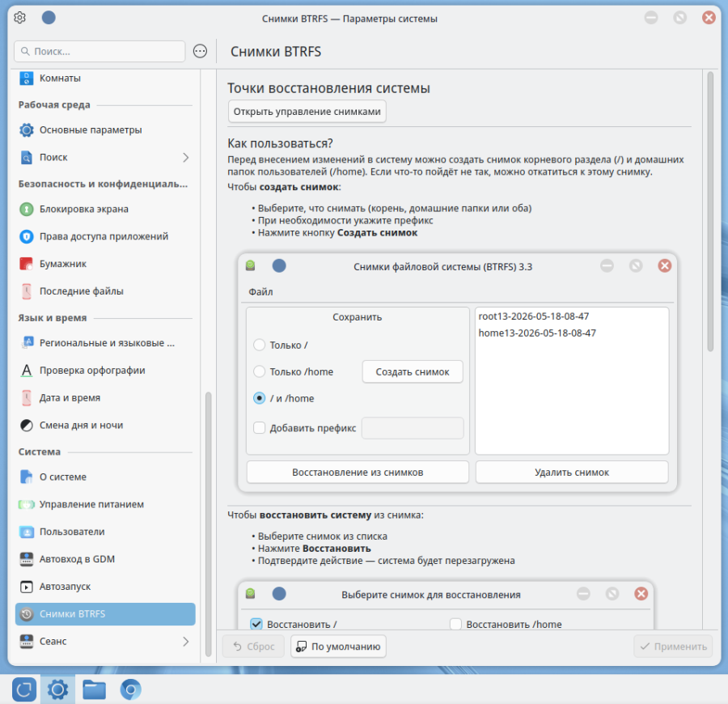Click the prefix text field in illustration
Viewport: 728px width, 704px height.
tap(413, 428)
